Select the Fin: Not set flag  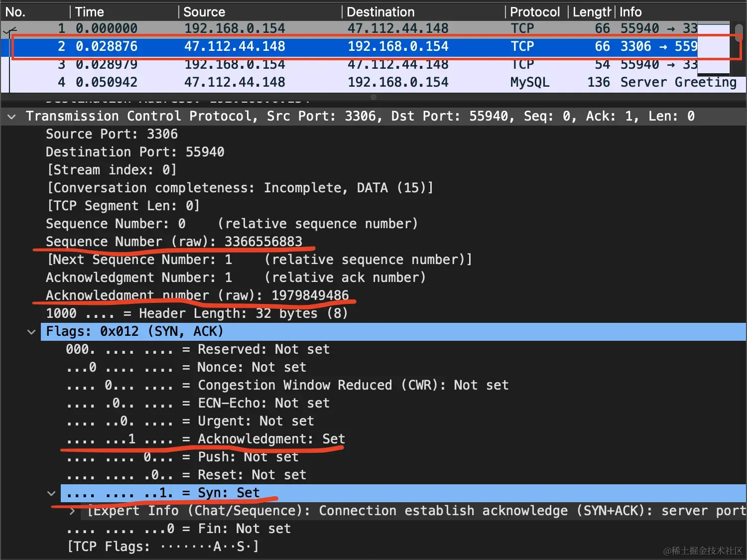click(178, 529)
